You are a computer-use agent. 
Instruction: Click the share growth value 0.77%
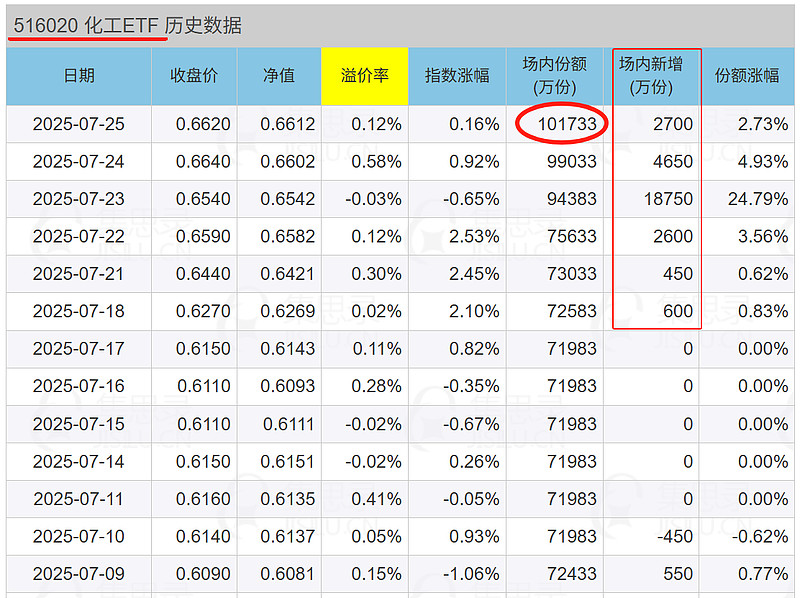click(x=763, y=574)
